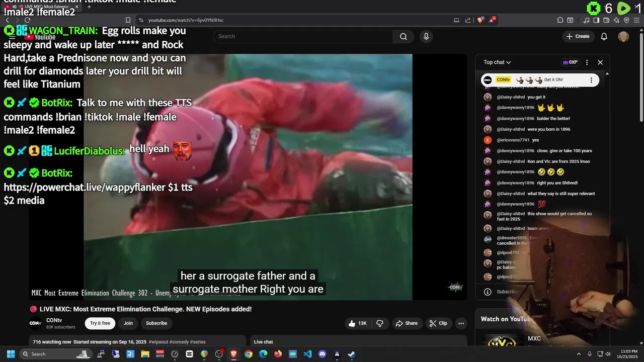644x362 pixels.
Task: Click the #comedy hashtag link
Action: [x=179, y=342]
